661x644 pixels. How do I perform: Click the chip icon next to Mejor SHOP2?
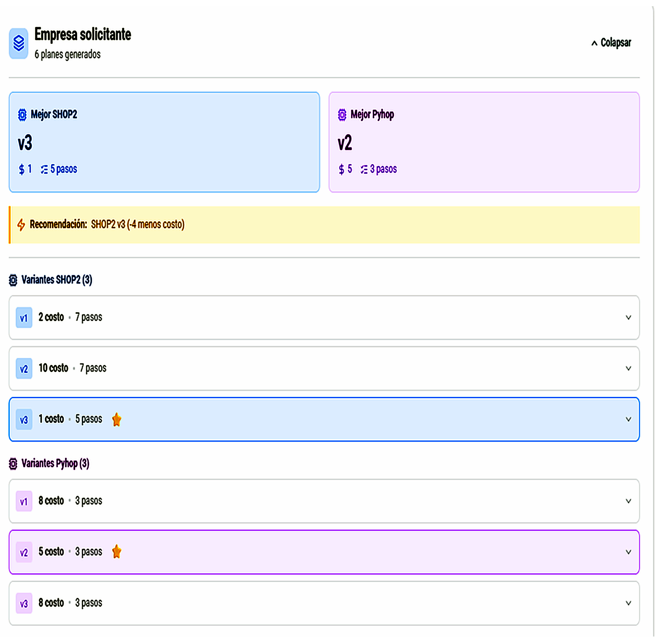coord(22,115)
